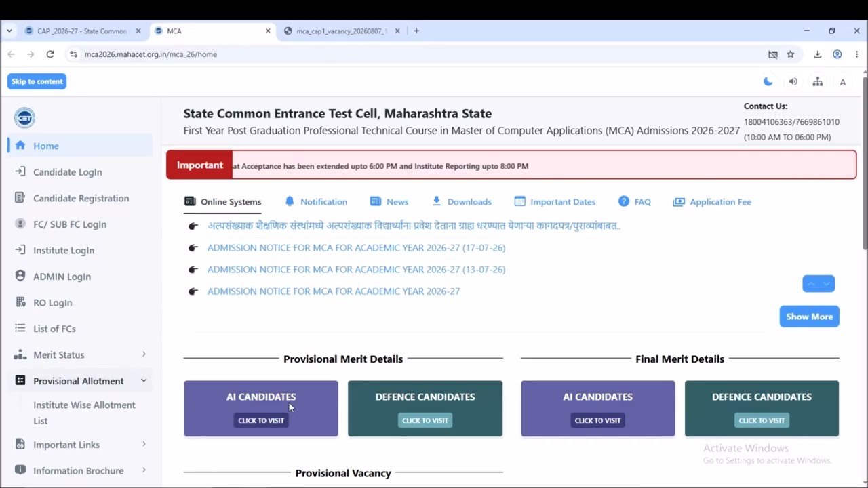Click the screen reader speaker icon

click(793, 81)
